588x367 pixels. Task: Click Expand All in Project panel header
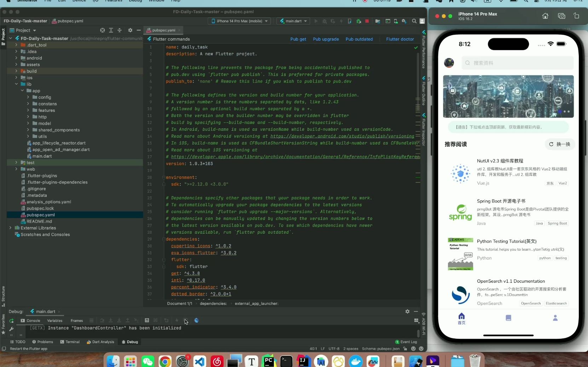(x=111, y=30)
